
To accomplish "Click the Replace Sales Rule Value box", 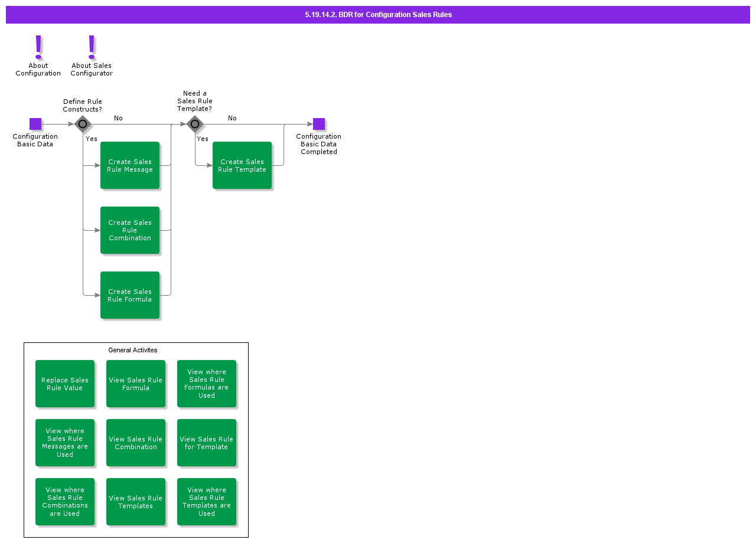I will (x=65, y=384).
